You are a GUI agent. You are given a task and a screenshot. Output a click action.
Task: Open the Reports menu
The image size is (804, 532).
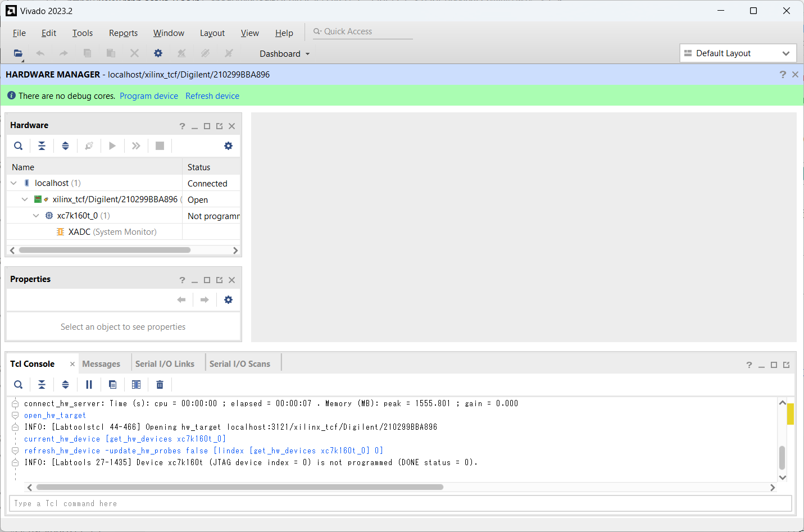pyautogui.click(x=123, y=33)
